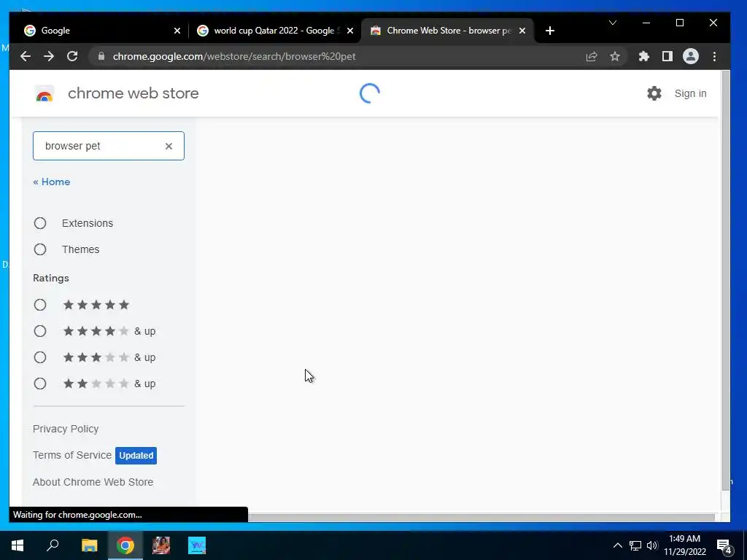This screenshot has width=747, height=560.
Task: Open About Chrome Web Store link
Action: tap(93, 482)
